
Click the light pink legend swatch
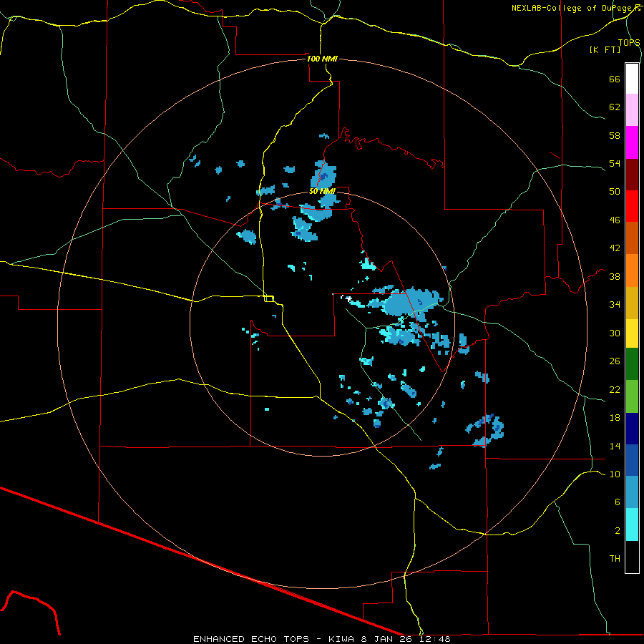click(632, 110)
